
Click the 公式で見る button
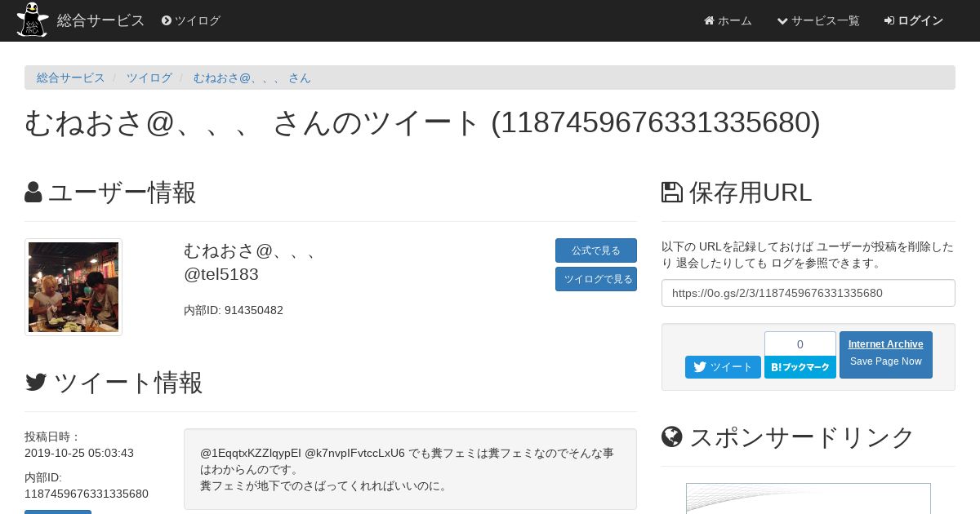pos(596,250)
